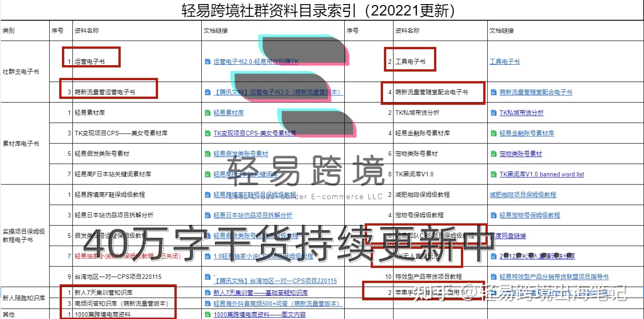
Task: Click document icon beside TK私域带货分析 link
Action: pyautogui.click(x=493, y=113)
